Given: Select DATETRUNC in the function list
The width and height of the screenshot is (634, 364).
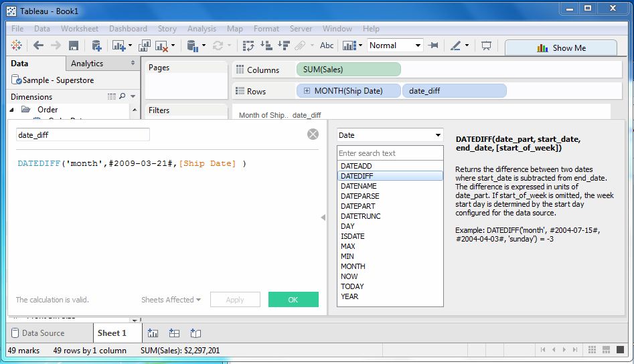Looking at the screenshot, I should point(360,216).
